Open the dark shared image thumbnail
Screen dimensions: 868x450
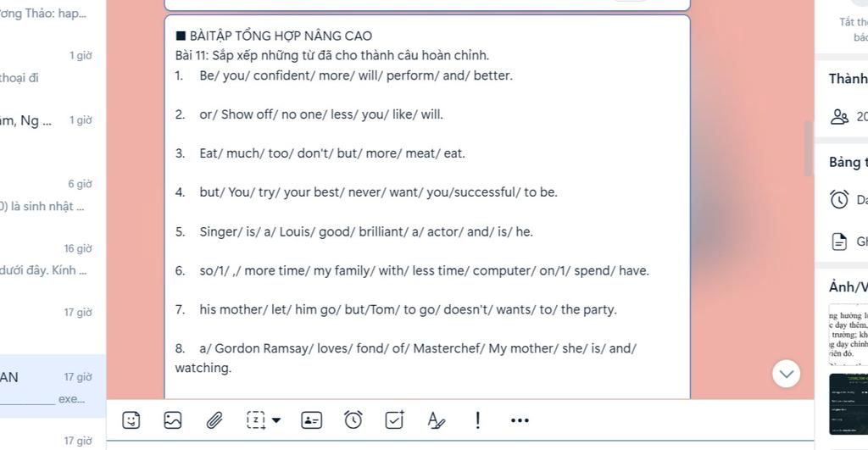[x=848, y=403]
